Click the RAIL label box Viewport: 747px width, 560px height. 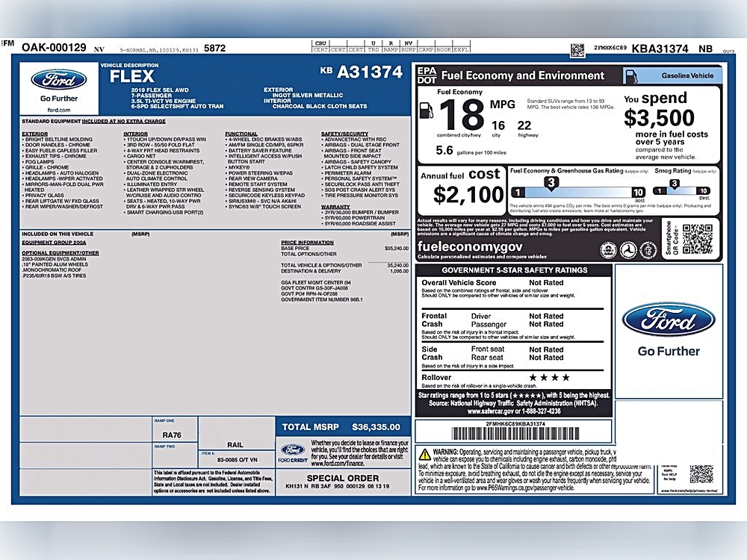pyautogui.click(x=235, y=445)
